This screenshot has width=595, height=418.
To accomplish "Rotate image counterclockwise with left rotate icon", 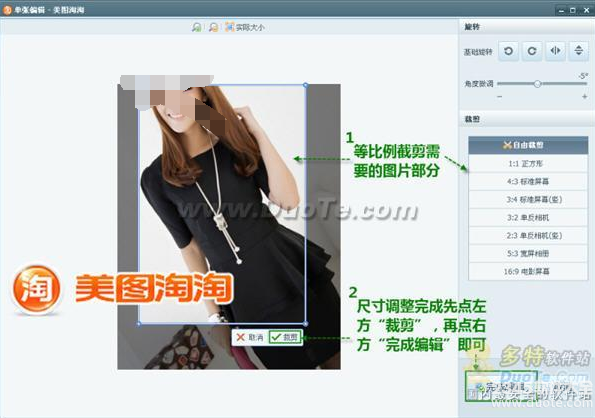I will (508, 51).
